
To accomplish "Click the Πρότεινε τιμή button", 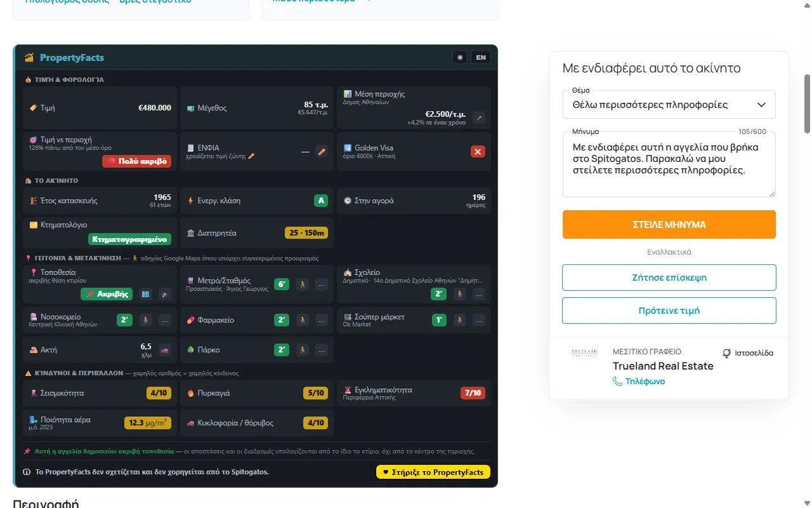I will 669,311.
